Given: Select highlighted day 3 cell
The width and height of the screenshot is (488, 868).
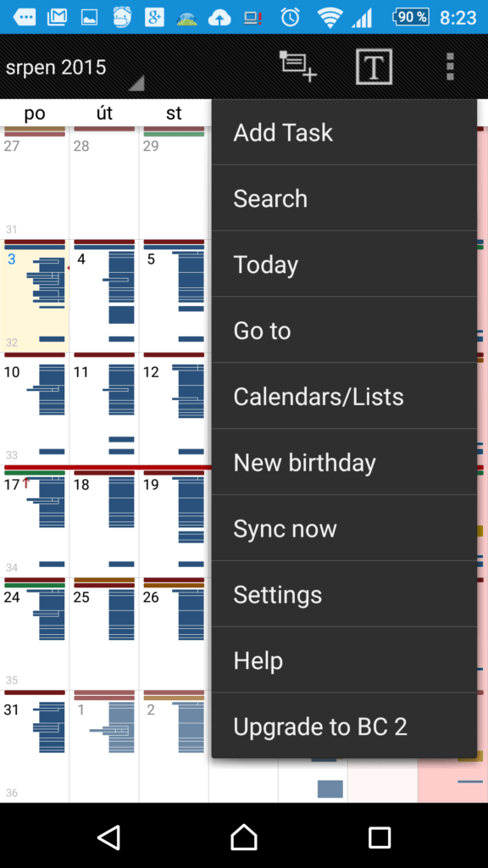Looking at the screenshot, I should coord(34,296).
